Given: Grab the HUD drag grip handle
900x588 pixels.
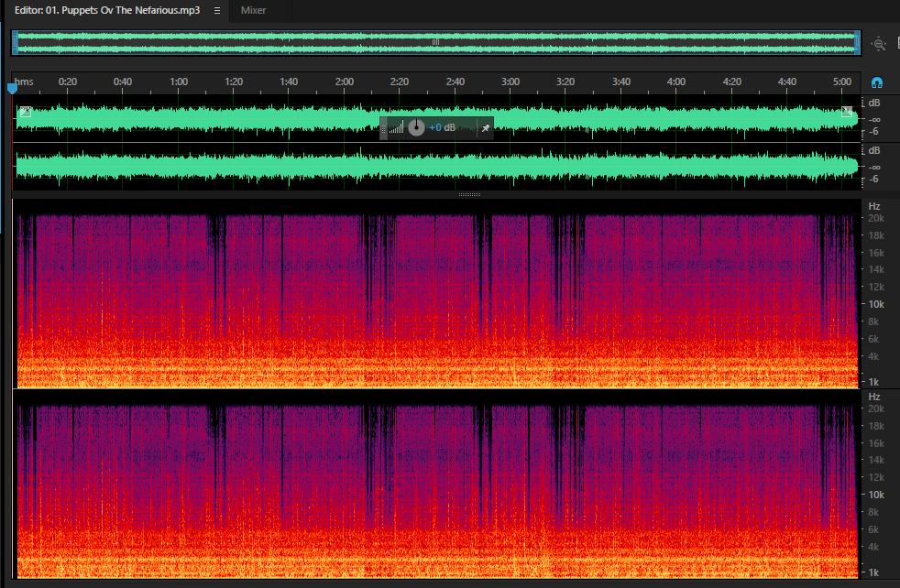Looking at the screenshot, I should tap(383, 128).
